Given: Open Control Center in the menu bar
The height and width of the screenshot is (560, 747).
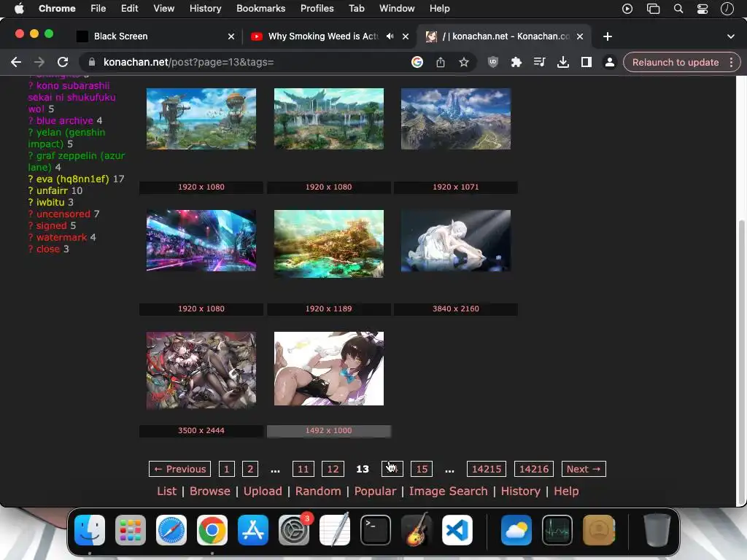Looking at the screenshot, I should click(x=703, y=9).
